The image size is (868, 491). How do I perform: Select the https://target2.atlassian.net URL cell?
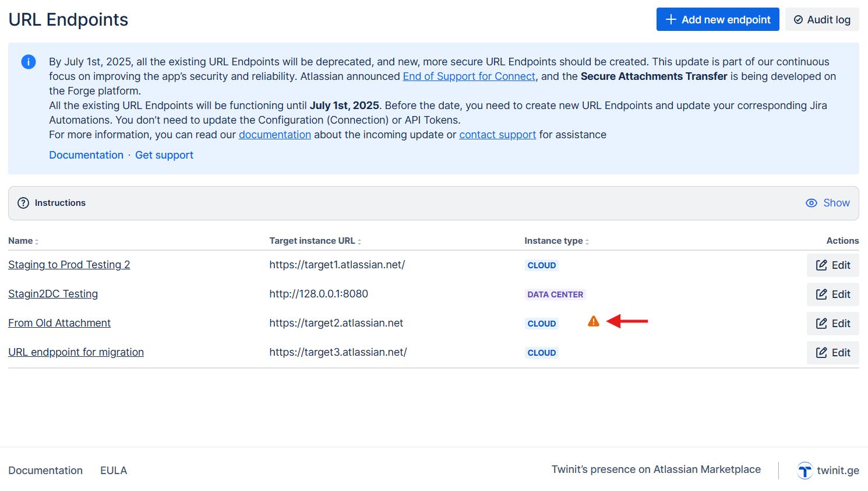pos(336,323)
